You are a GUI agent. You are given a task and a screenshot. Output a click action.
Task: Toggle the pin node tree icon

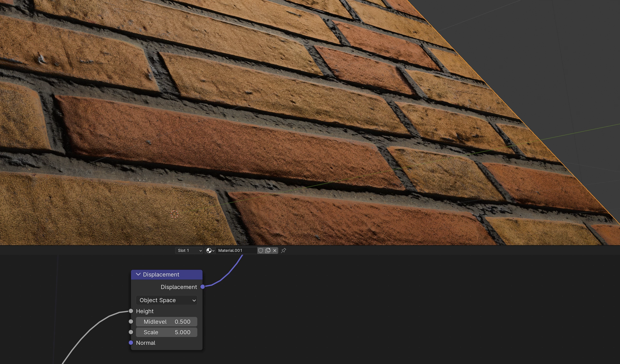pyautogui.click(x=283, y=250)
